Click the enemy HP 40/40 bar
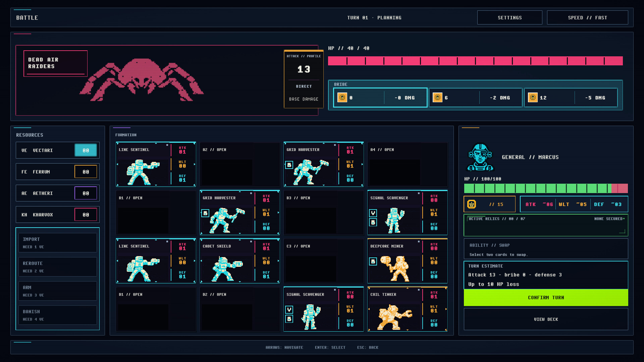The image size is (644, 362). tap(475, 61)
